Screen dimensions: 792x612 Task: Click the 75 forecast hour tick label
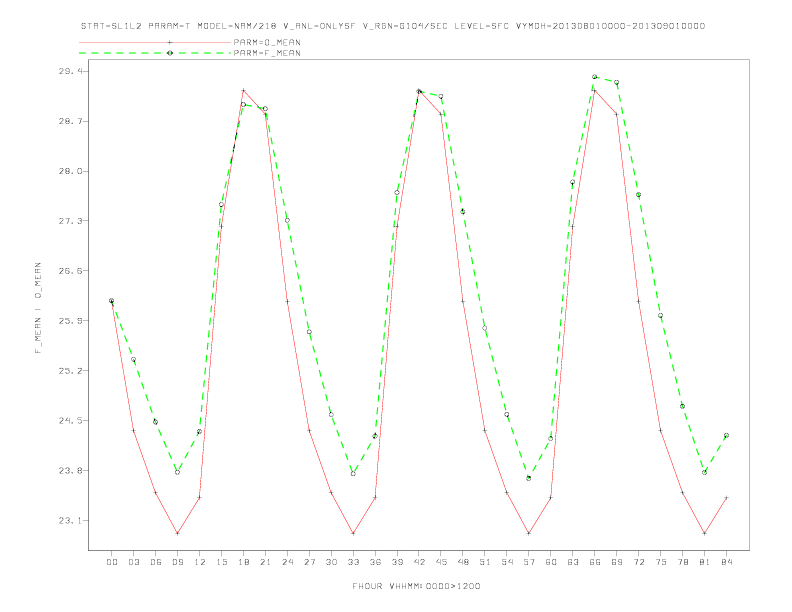[661, 562]
